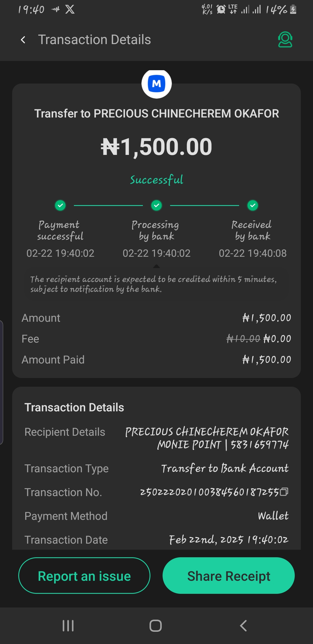
Task: Tap the battery indicator in status bar
Action: click(293, 10)
